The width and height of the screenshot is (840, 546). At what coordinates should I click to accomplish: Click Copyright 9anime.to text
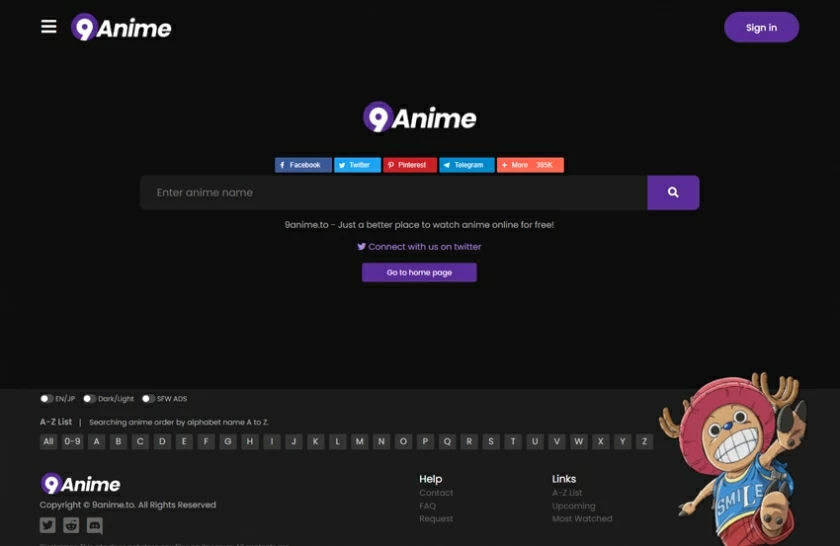click(x=128, y=505)
